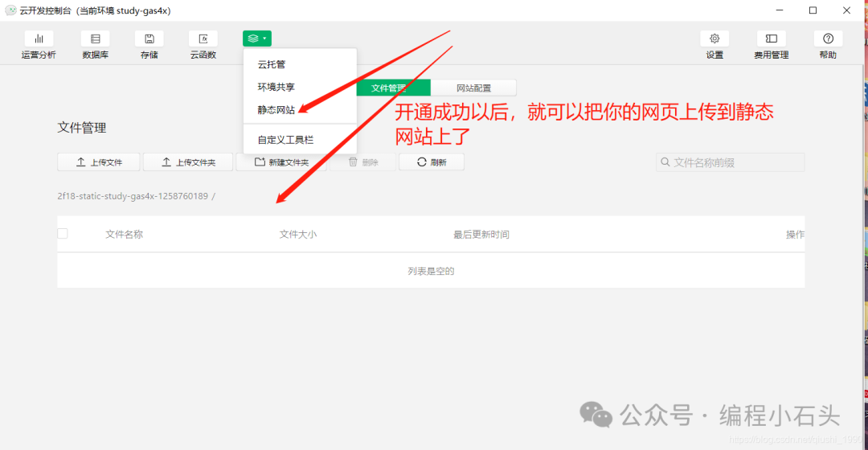
Task: Click the 文件名称 column header
Action: click(124, 234)
